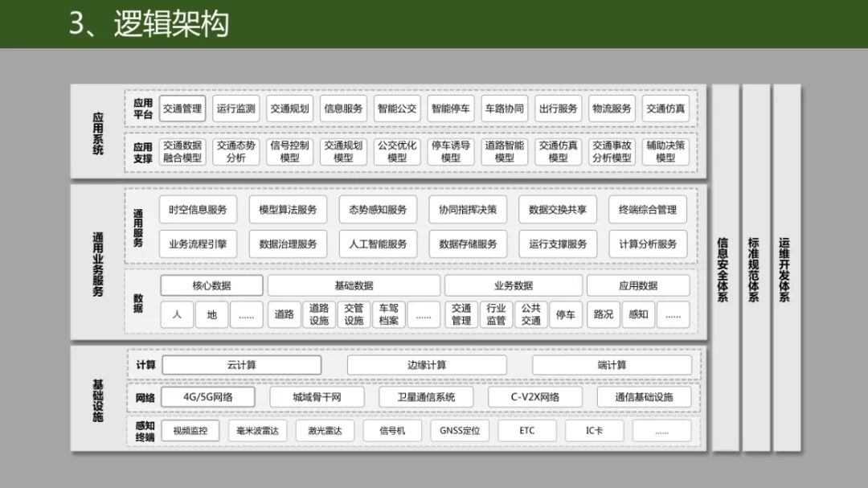Select the 辅助决策模型 support box
The height and width of the screenshot is (488, 868).
coord(665,151)
